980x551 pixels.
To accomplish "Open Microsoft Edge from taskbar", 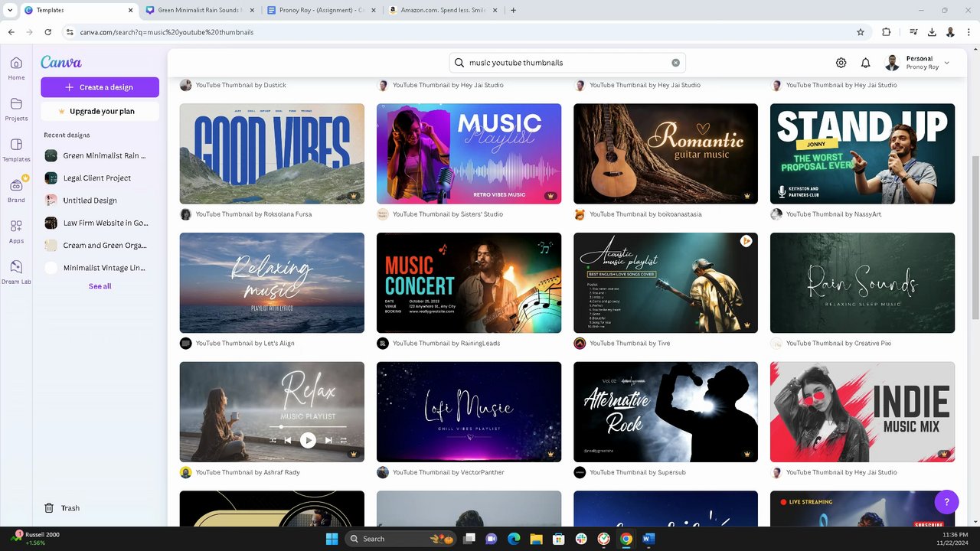I will point(514,539).
